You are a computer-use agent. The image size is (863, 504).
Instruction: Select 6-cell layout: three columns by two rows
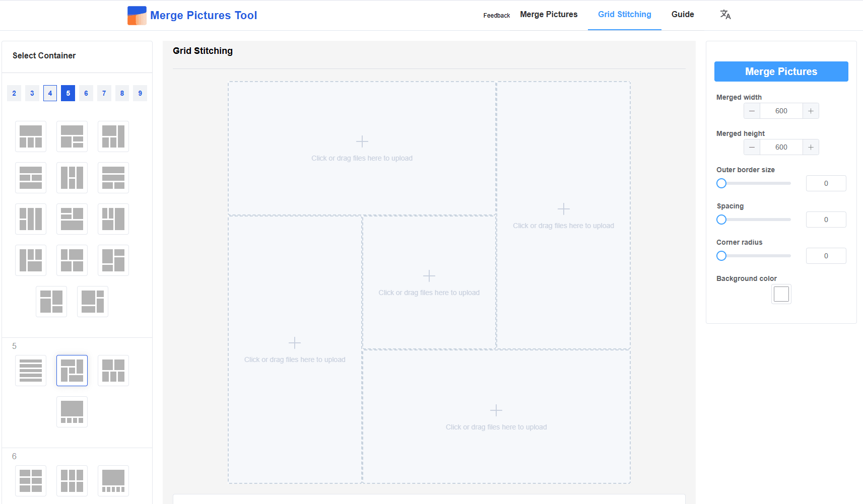coord(72,481)
